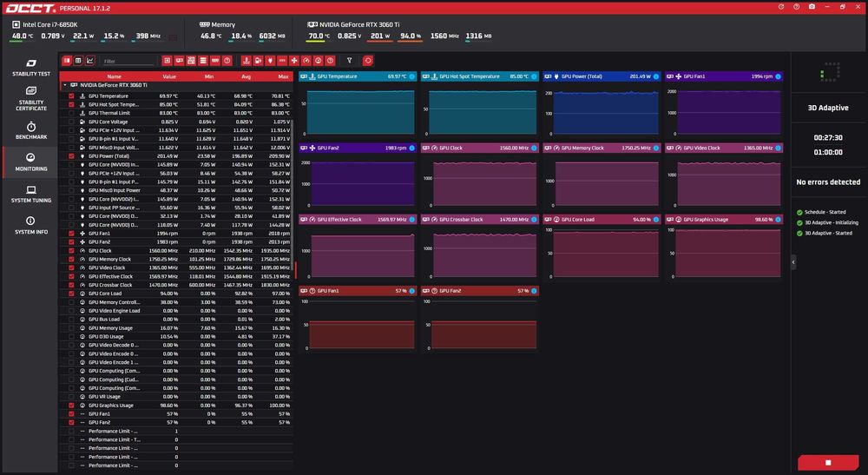This screenshot has height=475, width=868.
Task: Click the GPU Video Clock graph area
Action: click(728, 184)
